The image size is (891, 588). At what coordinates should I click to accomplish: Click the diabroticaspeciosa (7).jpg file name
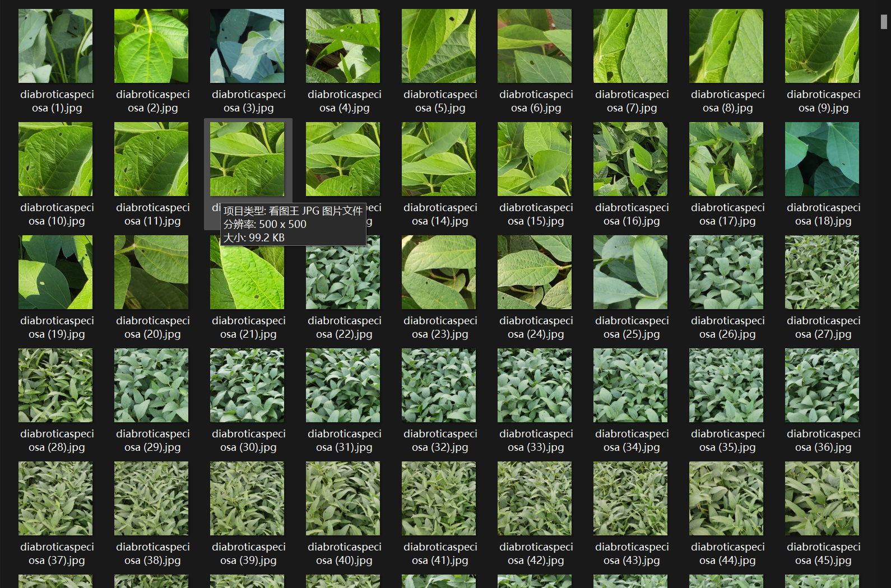(x=632, y=101)
